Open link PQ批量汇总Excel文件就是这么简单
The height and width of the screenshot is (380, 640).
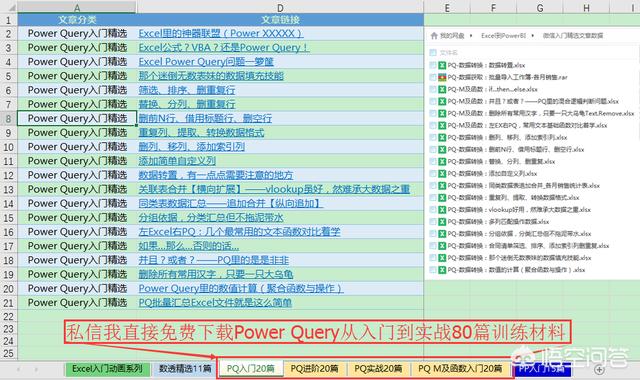click(215, 302)
